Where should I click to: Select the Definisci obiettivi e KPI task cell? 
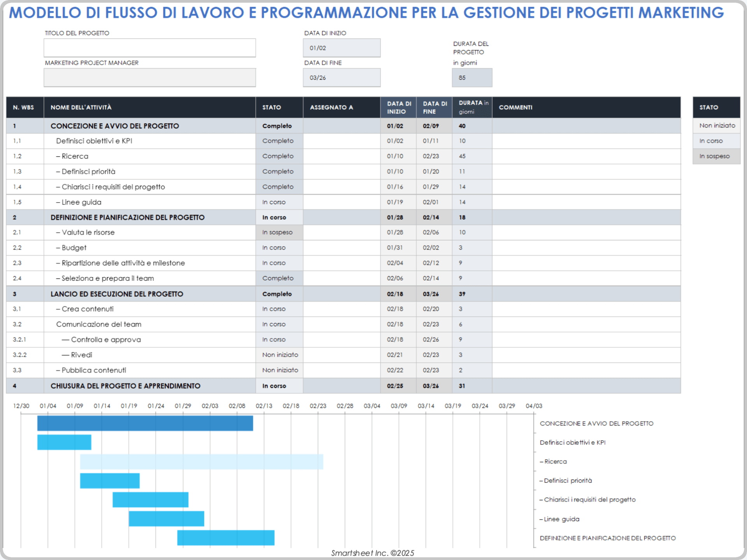coord(150,141)
